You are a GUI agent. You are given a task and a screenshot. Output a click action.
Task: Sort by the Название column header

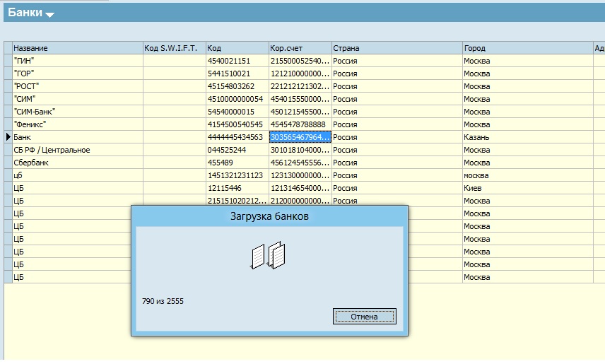pos(78,48)
